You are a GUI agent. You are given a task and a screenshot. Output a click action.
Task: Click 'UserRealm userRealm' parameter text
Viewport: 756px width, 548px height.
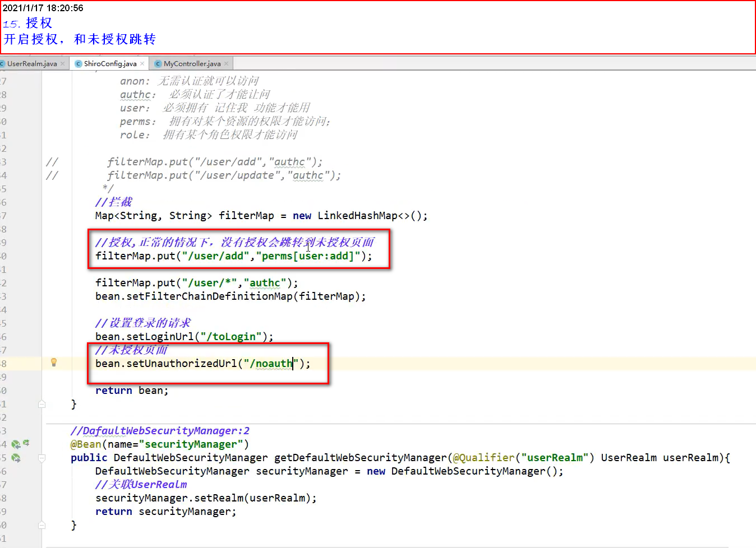tap(660, 458)
